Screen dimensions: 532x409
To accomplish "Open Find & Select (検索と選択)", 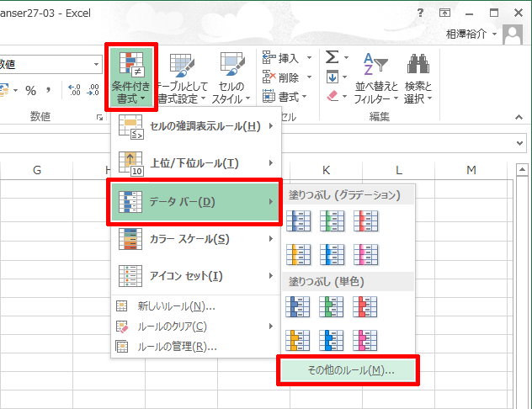I will [418, 78].
